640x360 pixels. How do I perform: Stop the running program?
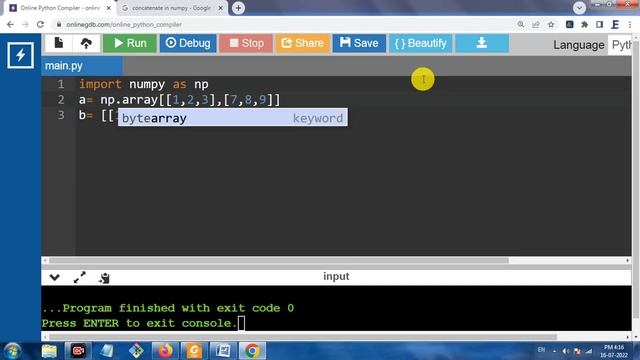point(246,43)
